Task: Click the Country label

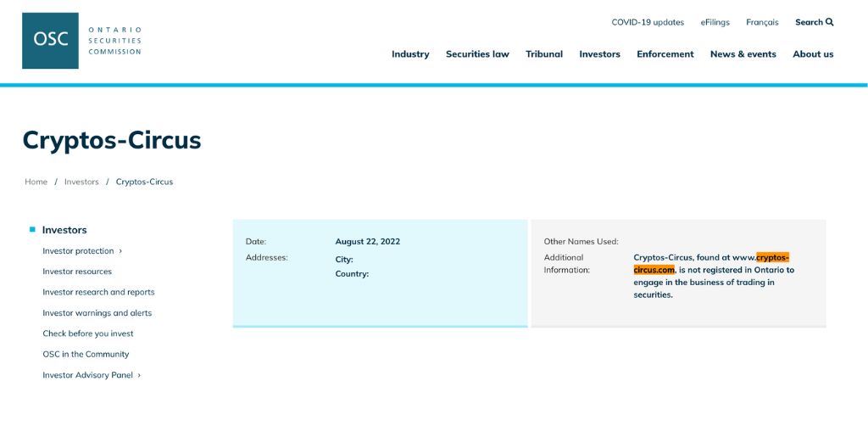Action: pos(352,273)
